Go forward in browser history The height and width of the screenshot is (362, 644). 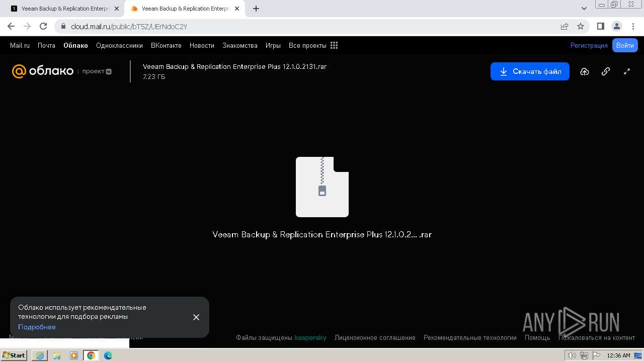tap(27, 26)
